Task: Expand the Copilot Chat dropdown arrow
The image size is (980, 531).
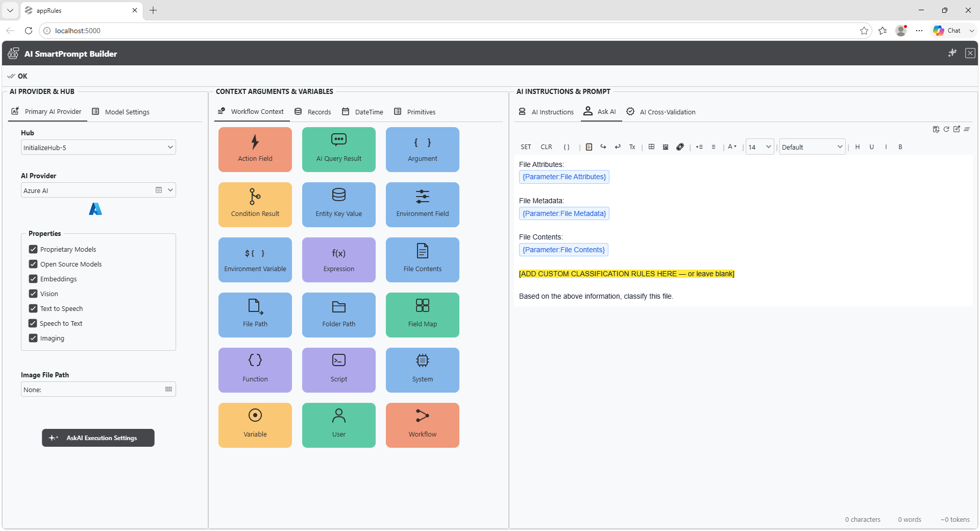Action: coord(972,31)
